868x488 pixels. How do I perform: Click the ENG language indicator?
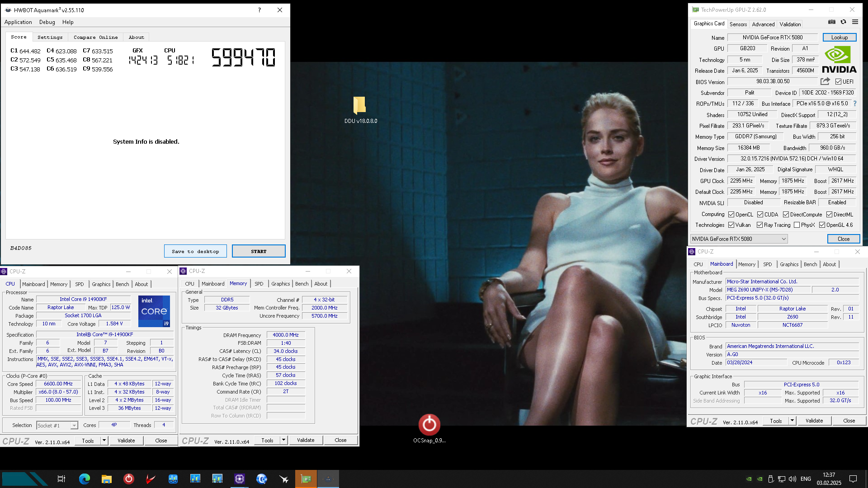806,479
